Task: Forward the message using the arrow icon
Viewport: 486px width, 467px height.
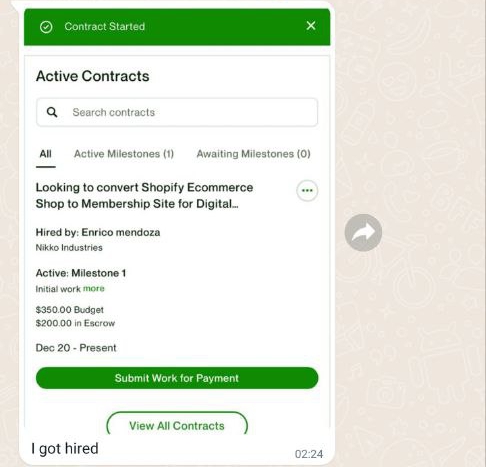Action: coord(363,232)
